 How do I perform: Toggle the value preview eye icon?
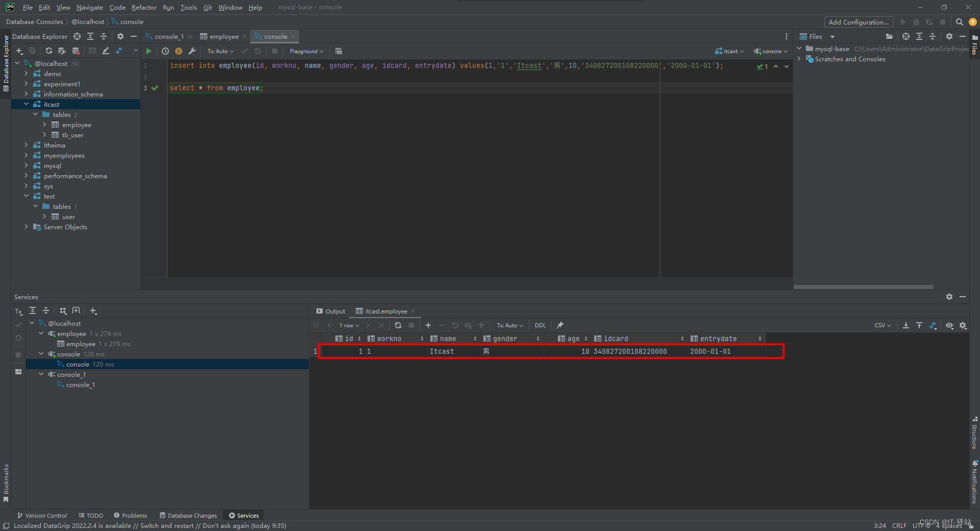[x=950, y=325]
